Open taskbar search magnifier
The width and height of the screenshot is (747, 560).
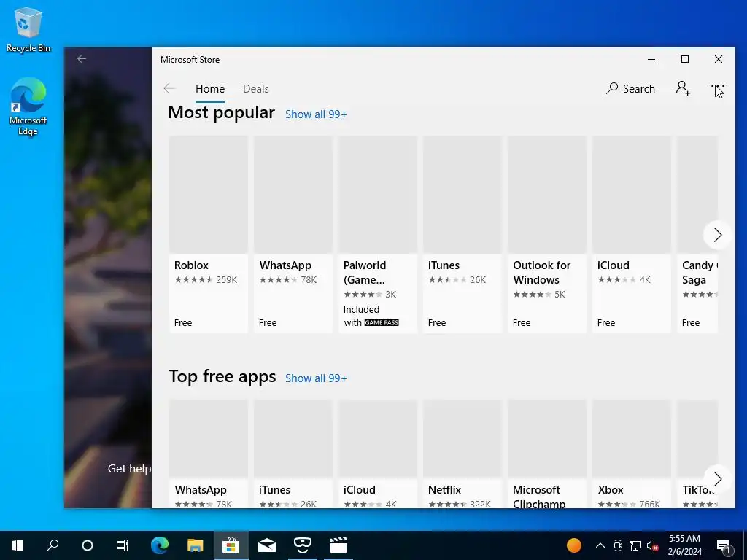click(x=53, y=545)
